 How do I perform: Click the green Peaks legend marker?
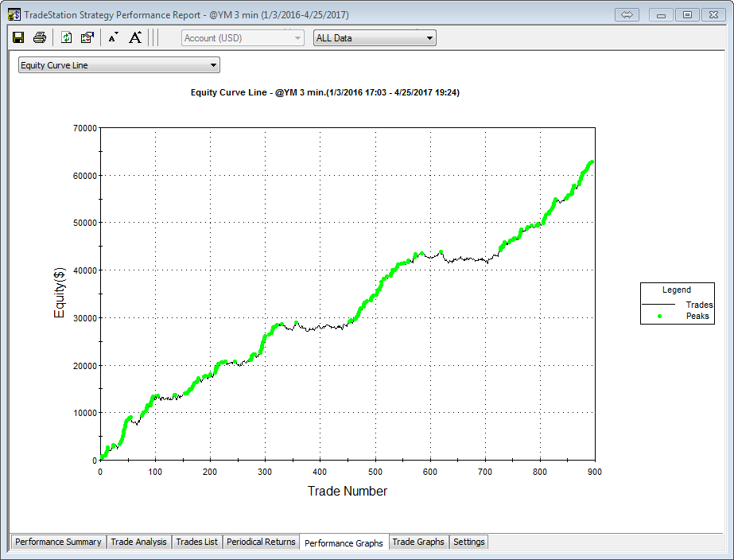pos(659,316)
